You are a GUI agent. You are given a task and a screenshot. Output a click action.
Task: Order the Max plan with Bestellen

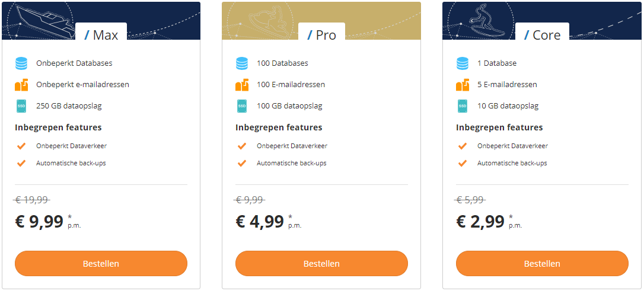tap(101, 264)
